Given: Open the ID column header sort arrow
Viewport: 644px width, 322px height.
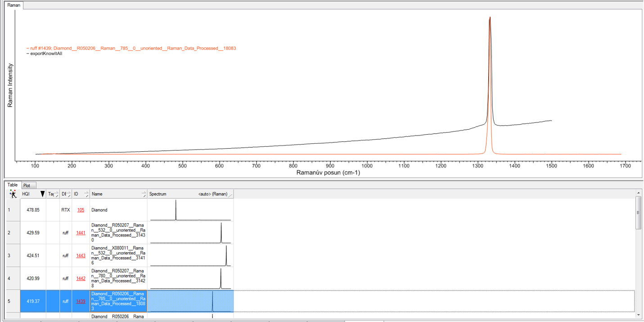Looking at the screenshot, I should [x=86, y=194].
